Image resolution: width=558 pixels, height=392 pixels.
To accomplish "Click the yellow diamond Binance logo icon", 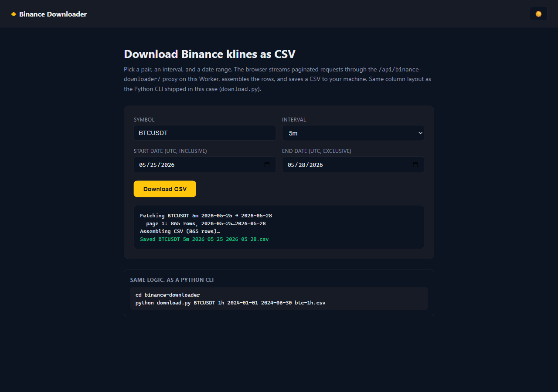I will (14, 14).
